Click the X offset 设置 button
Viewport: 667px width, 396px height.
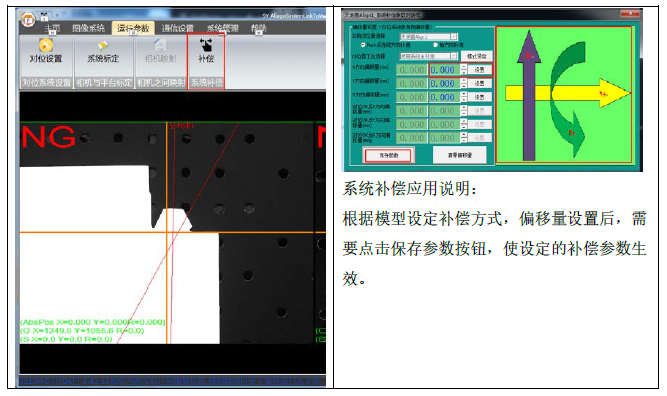click(x=479, y=69)
